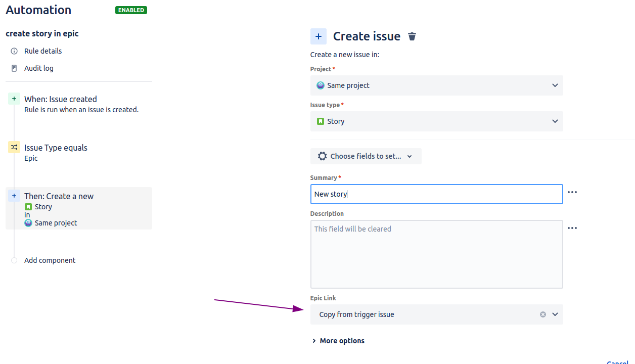Viewport: 635px width, 364px height.
Task: Open the Audit log via its icon
Action: (x=14, y=68)
